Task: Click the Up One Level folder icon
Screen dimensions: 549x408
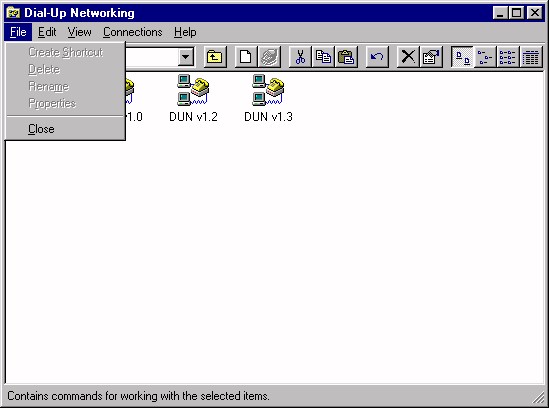Action: [x=215, y=57]
